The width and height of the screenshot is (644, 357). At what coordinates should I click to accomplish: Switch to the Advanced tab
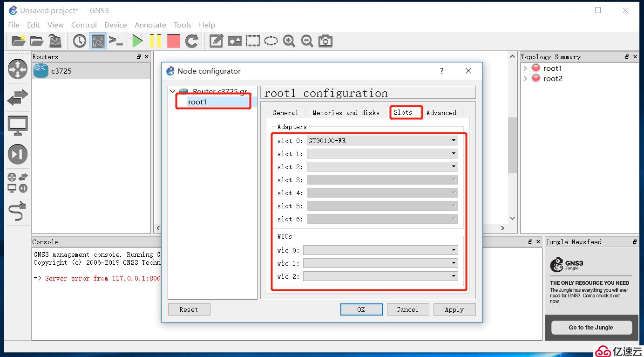click(441, 113)
